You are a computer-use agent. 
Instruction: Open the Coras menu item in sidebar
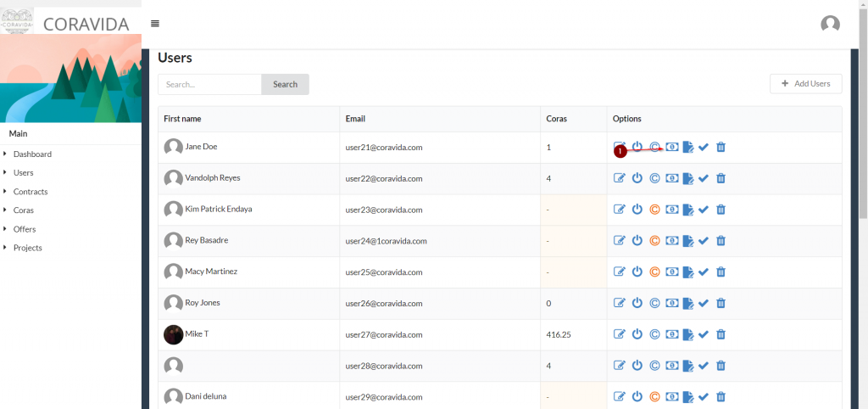coord(24,210)
